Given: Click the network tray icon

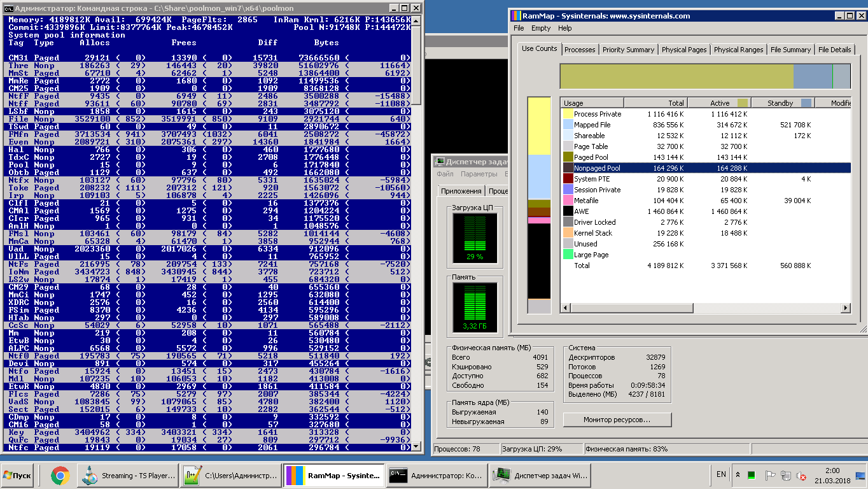Looking at the screenshot, I should coord(786,475).
